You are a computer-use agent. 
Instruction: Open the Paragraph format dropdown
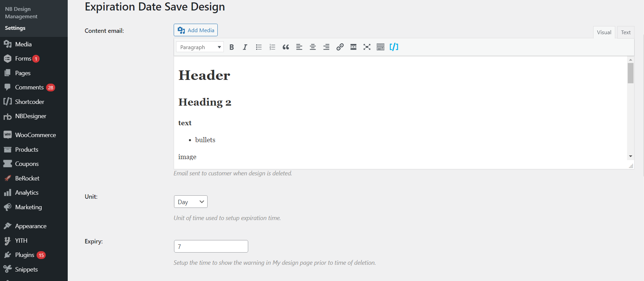tap(200, 47)
